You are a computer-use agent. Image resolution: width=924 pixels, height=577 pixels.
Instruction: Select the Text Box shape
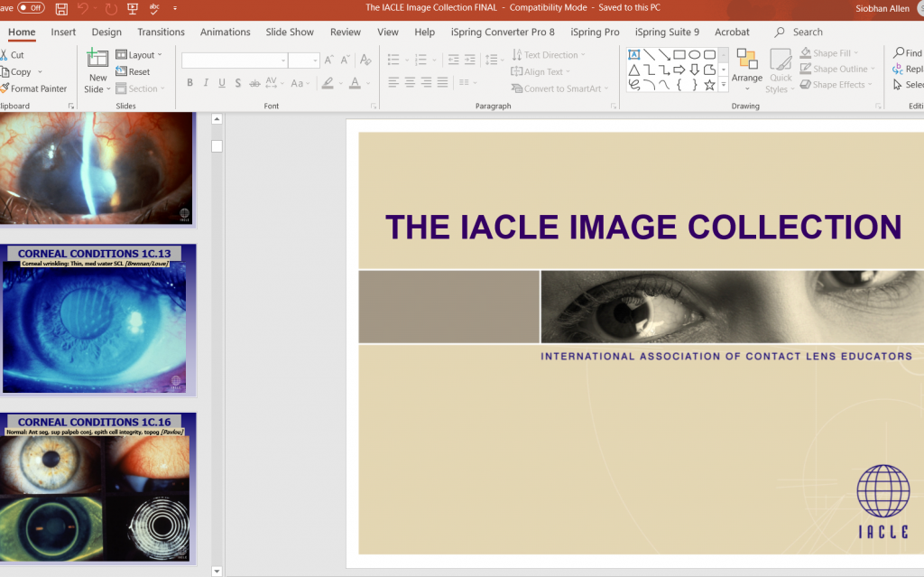(634, 55)
